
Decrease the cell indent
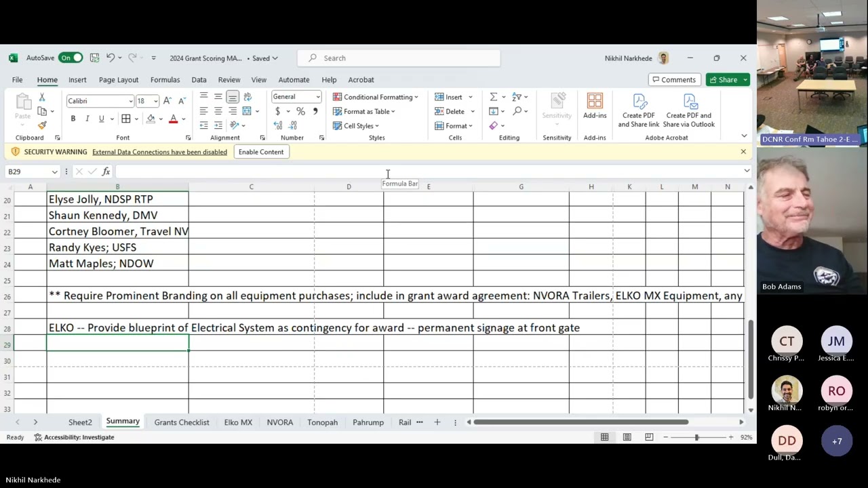[x=203, y=125]
